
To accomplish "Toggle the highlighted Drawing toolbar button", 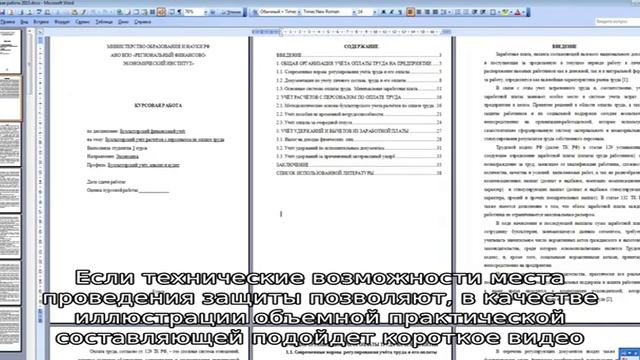I will [x=161, y=12].
